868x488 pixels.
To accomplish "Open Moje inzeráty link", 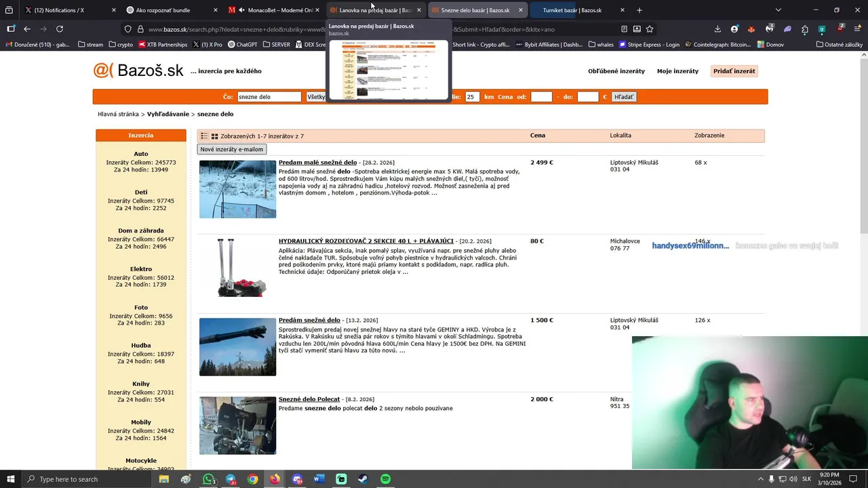I will pos(677,71).
